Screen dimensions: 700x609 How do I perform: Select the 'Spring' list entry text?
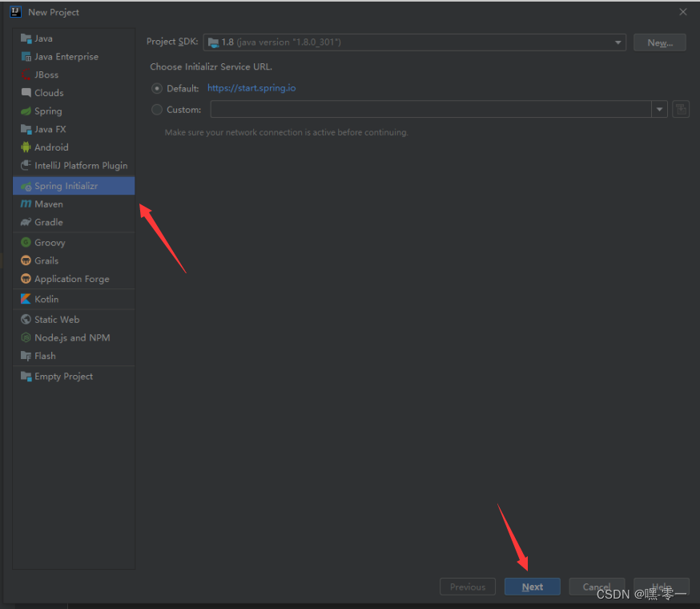click(x=48, y=111)
